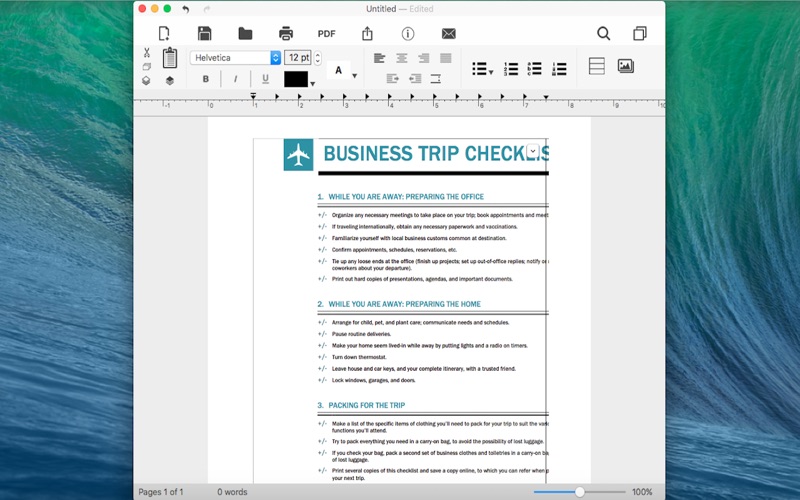The image size is (800, 500).
Task: Click the '0 words' counter
Action: tap(232, 492)
